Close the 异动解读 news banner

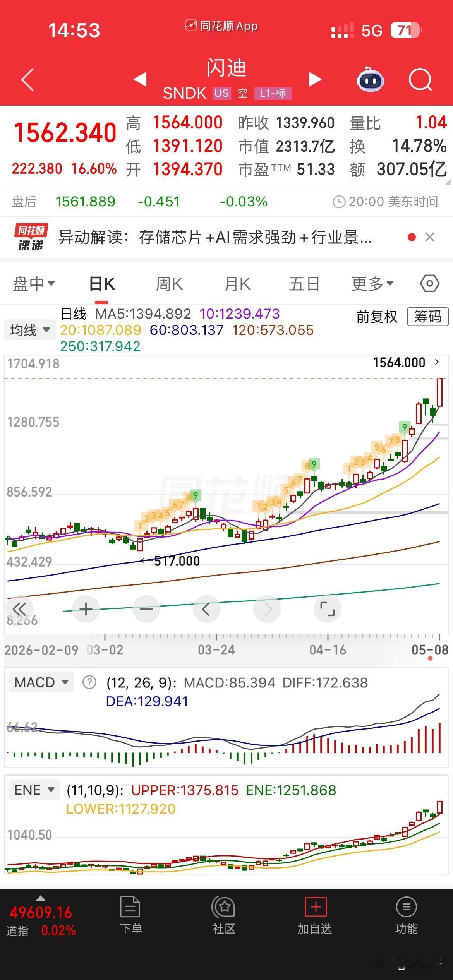[x=430, y=237]
